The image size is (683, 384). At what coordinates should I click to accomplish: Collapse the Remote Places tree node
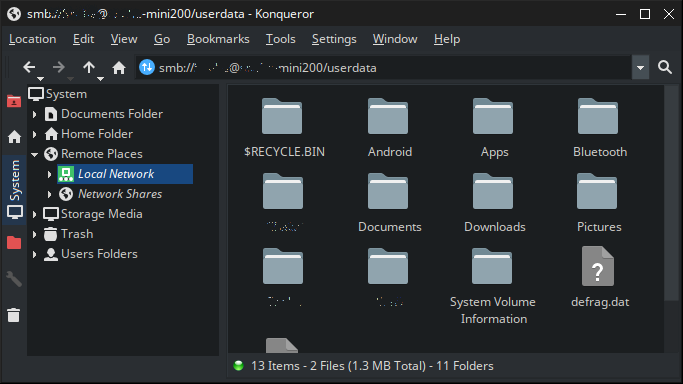click(x=34, y=154)
